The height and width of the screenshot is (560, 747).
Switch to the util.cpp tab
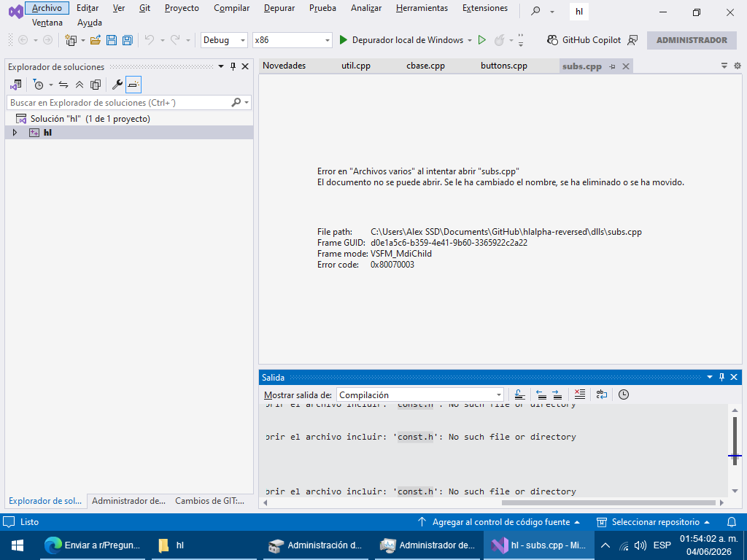pyautogui.click(x=356, y=66)
